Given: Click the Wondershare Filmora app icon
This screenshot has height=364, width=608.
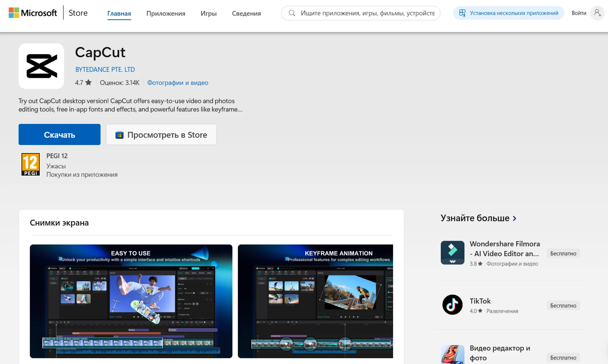Looking at the screenshot, I should point(452,253).
